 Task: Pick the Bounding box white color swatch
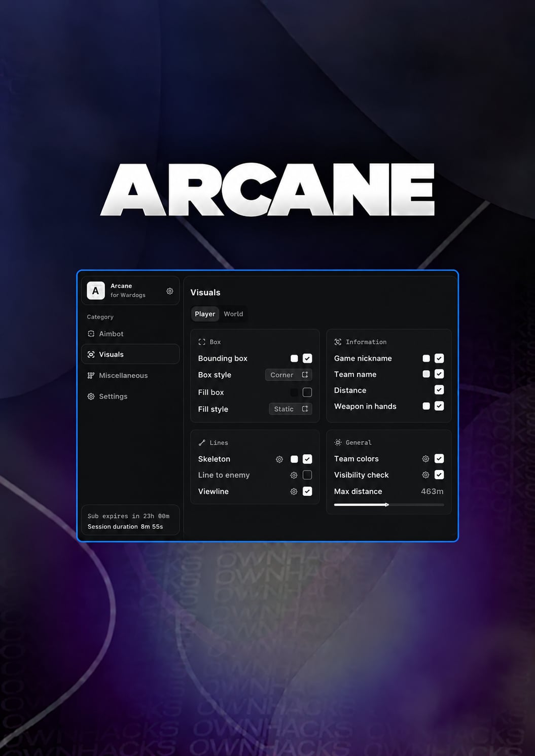pyautogui.click(x=294, y=358)
